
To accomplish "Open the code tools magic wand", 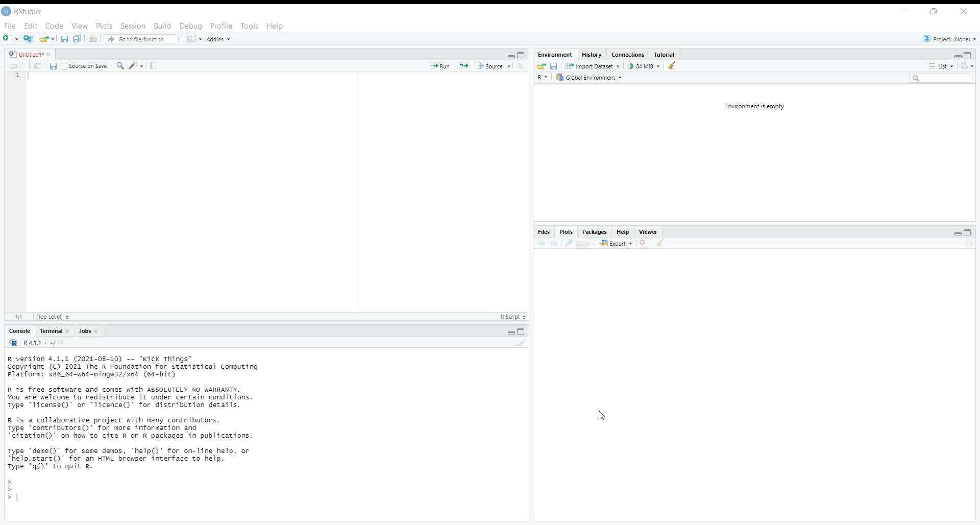I will (x=134, y=66).
